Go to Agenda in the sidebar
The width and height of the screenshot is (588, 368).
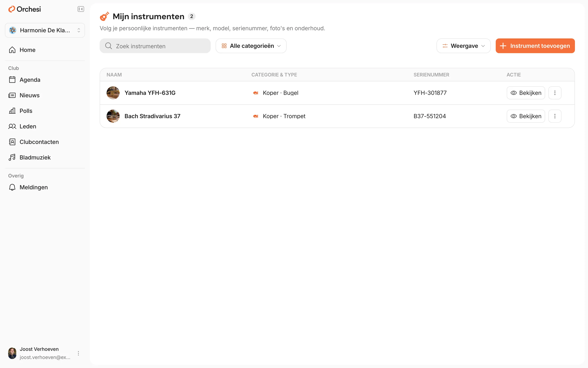pos(45,80)
